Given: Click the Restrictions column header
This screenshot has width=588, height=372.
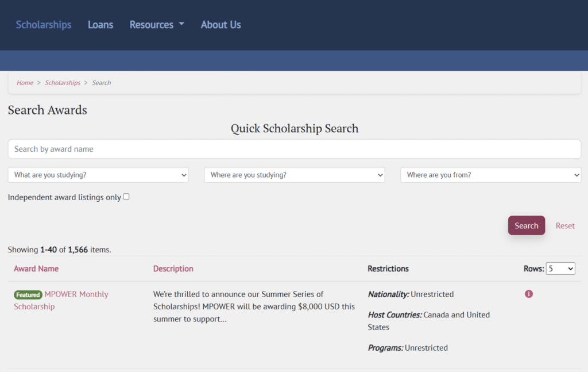Looking at the screenshot, I should click(x=388, y=269).
